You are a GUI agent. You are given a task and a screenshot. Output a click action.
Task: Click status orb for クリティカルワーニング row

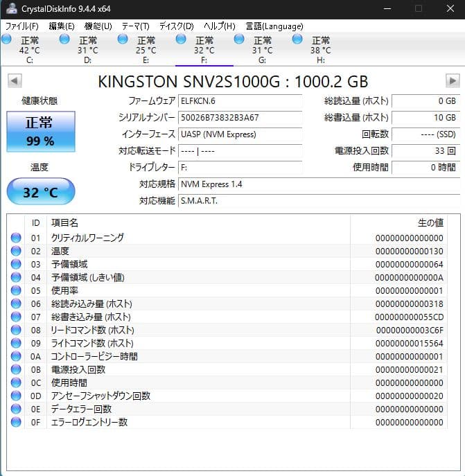click(x=16, y=238)
